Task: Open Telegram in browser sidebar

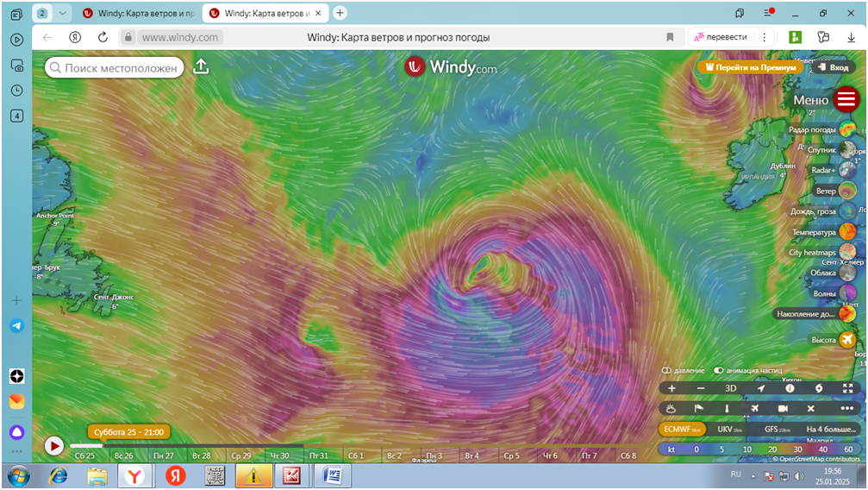Action: (16, 325)
